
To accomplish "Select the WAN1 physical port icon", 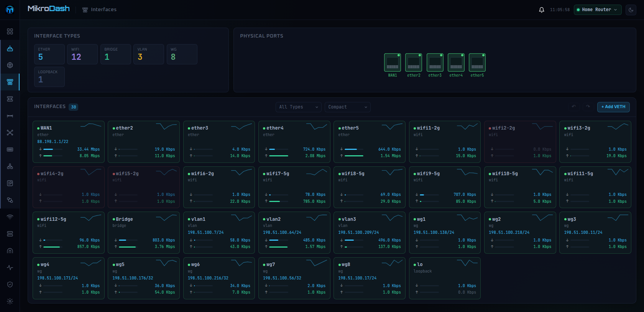I will point(393,62).
